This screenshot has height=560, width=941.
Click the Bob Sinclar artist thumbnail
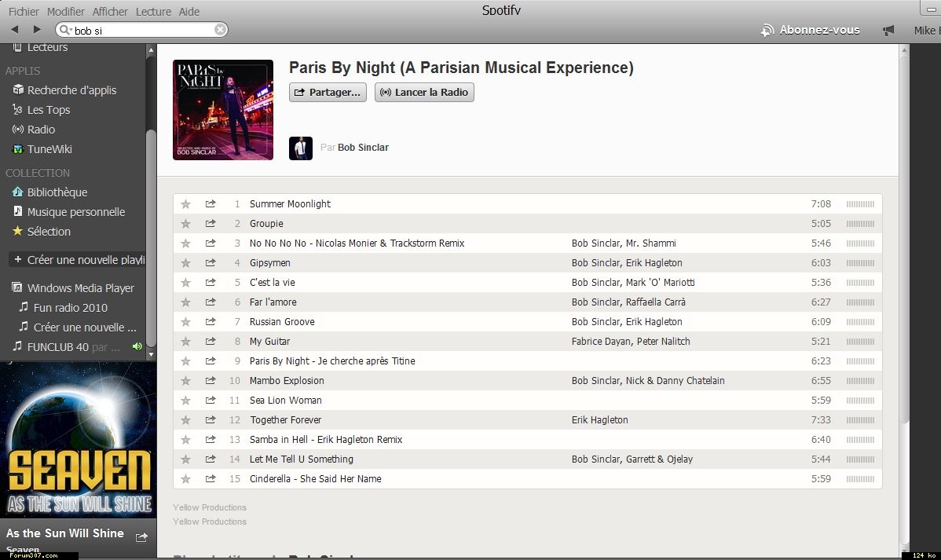(x=301, y=148)
